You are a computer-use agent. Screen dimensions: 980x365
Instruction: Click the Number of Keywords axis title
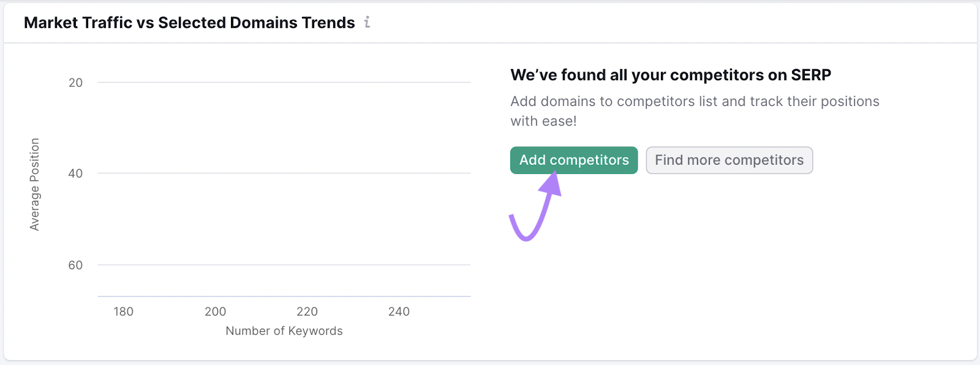click(x=284, y=331)
